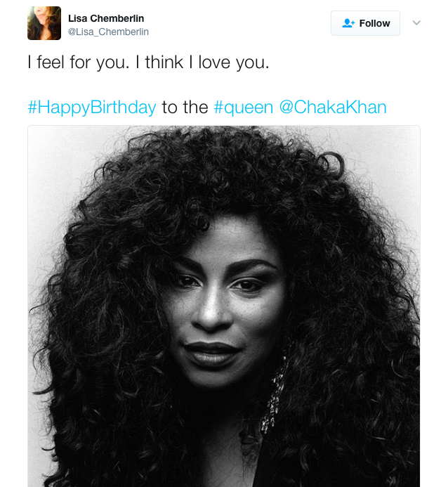
Task: Click the @Lisa_Chemberlin handle
Action: 108,32
